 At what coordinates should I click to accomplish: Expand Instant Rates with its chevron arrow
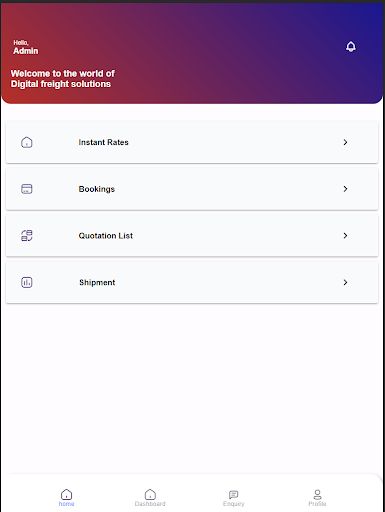tap(345, 142)
